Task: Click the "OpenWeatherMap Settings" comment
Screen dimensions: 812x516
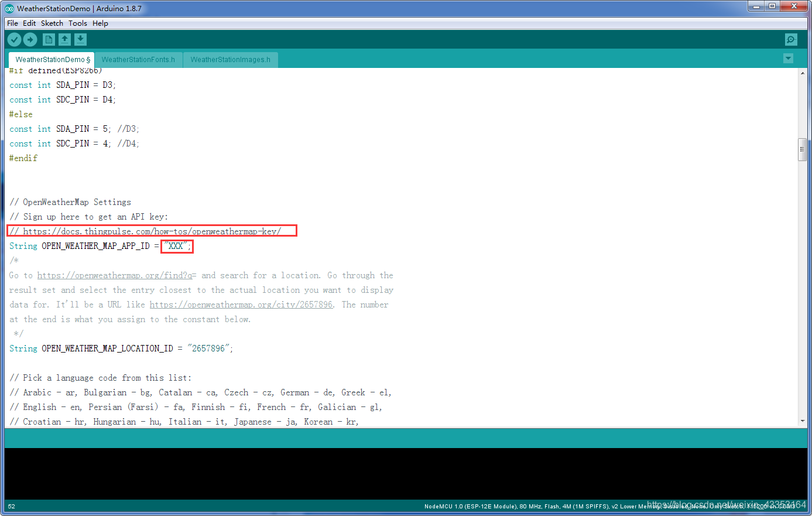Action: click(x=70, y=202)
